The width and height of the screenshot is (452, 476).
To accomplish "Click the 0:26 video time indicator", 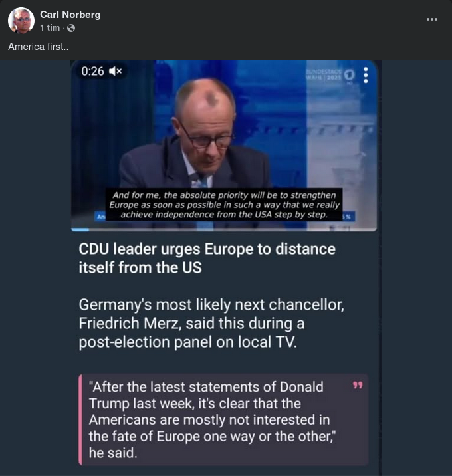I will (92, 71).
